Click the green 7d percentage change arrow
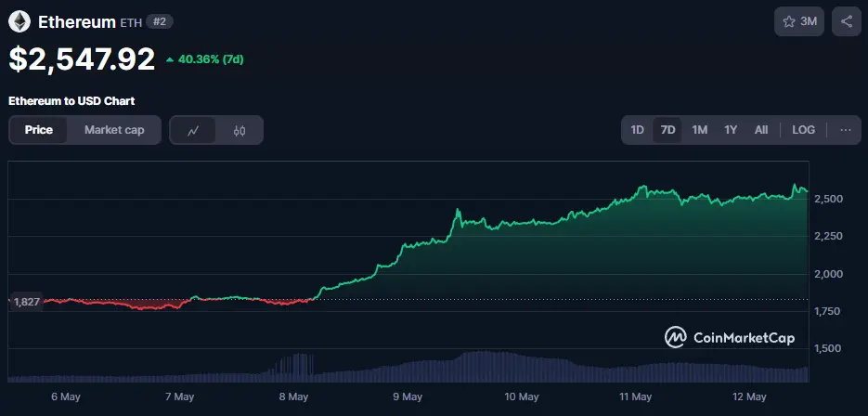868x416 pixels. click(x=170, y=59)
